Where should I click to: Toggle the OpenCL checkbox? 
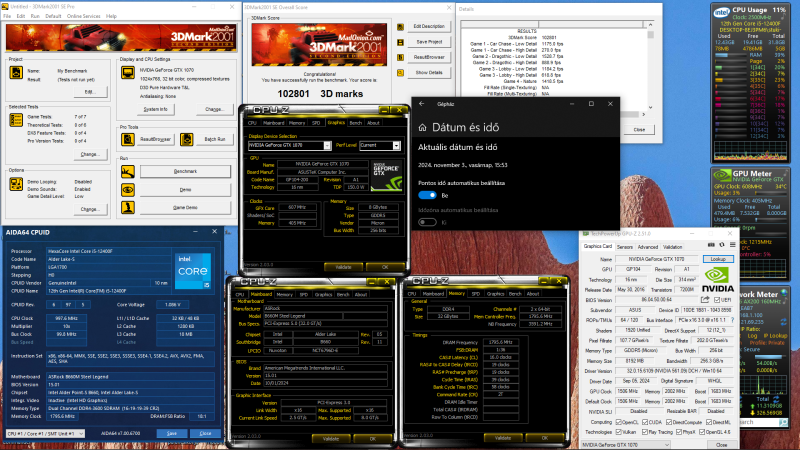coord(618,422)
